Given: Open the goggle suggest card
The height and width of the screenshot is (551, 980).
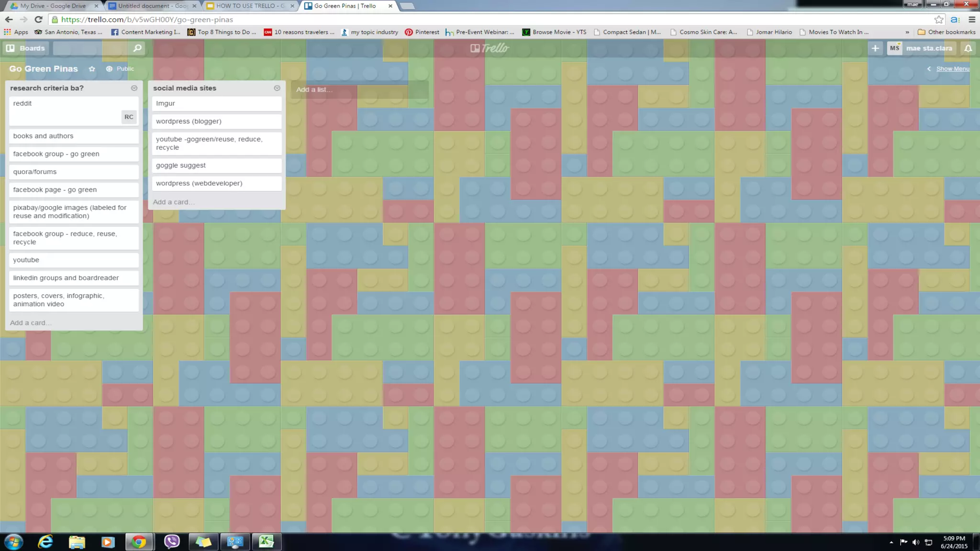Looking at the screenshot, I should pyautogui.click(x=216, y=165).
